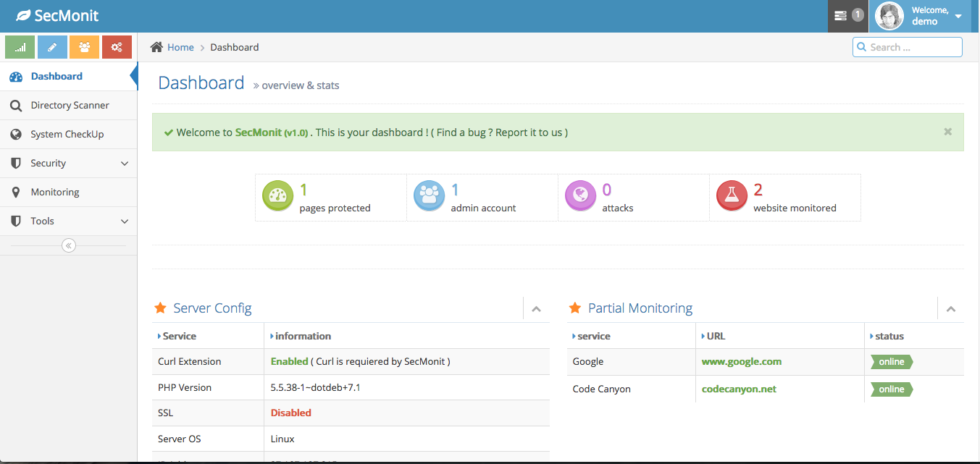Click the Curl Extension row label
This screenshot has width=980, height=464.
(190, 361)
